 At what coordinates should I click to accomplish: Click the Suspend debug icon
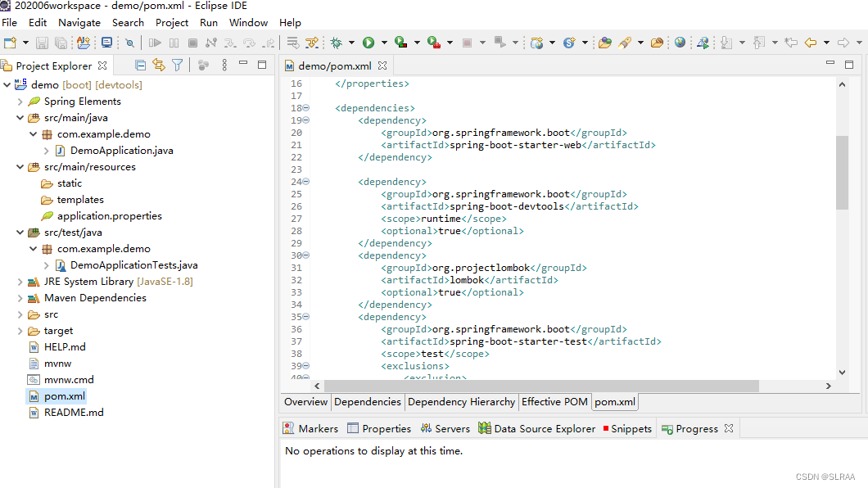(174, 43)
